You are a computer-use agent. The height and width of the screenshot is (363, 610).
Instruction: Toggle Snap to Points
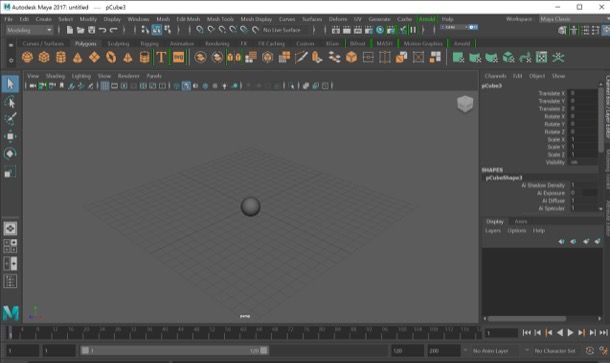(222, 30)
